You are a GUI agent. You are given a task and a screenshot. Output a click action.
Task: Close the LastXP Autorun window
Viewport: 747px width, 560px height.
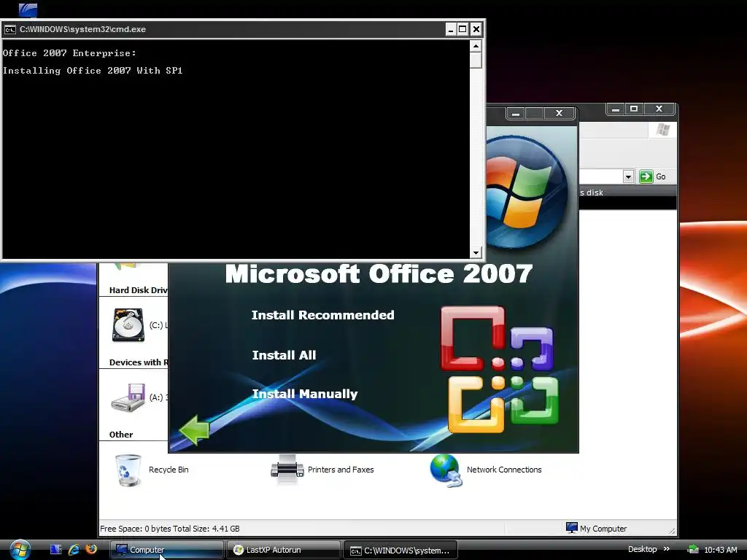point(560,113)
